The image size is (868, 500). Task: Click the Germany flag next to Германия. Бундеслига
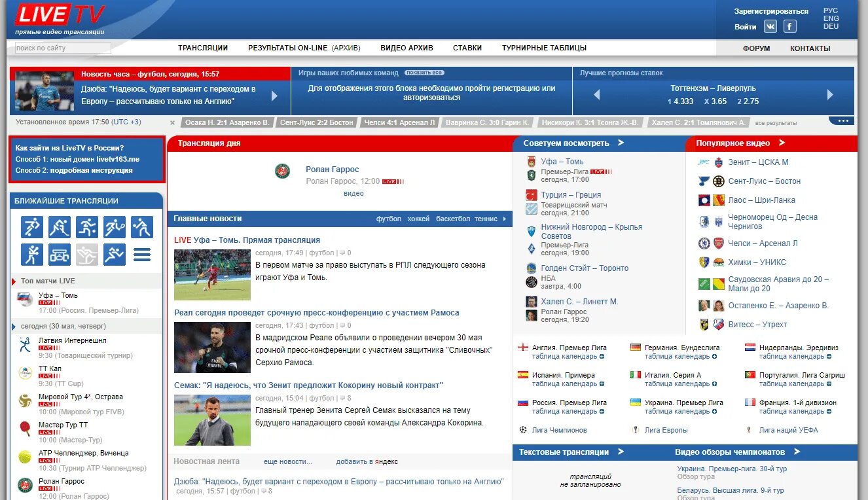coord(636,348)
